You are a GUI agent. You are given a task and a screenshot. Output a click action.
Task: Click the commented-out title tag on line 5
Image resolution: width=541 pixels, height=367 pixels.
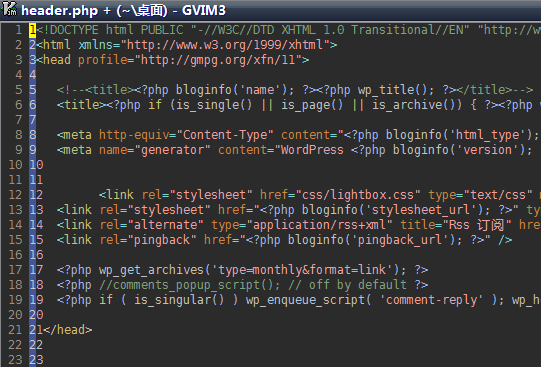click(x=295, y=90)
